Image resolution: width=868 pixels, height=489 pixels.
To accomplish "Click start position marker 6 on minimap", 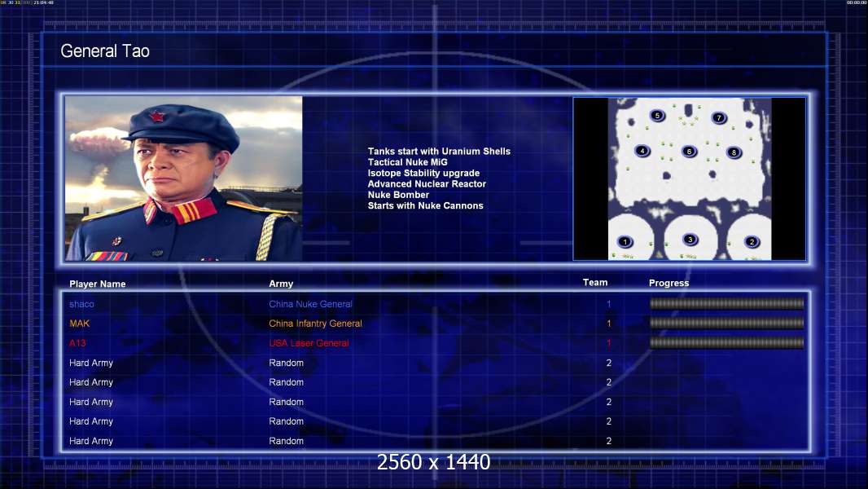I will point(689,152).
